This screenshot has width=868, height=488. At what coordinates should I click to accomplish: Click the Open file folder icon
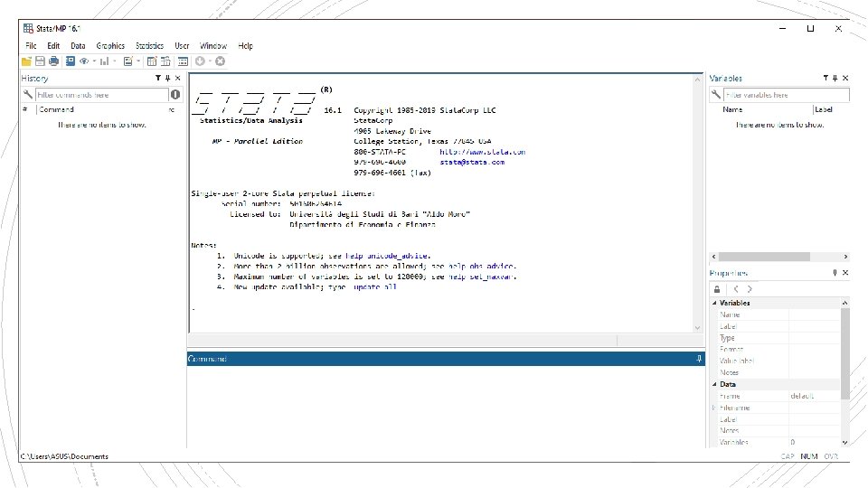tap(26, 61)
